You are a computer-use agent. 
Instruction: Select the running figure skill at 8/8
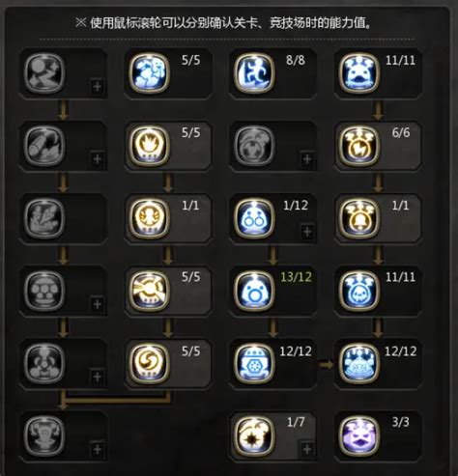[254, 73]
